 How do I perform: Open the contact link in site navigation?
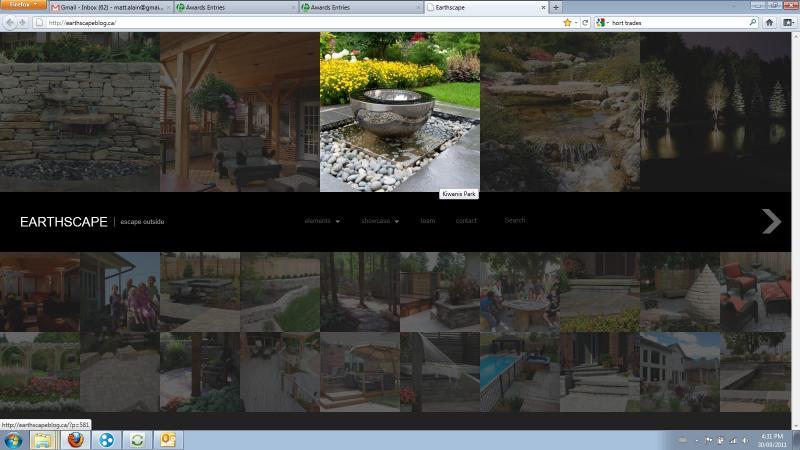coord(466,221)
